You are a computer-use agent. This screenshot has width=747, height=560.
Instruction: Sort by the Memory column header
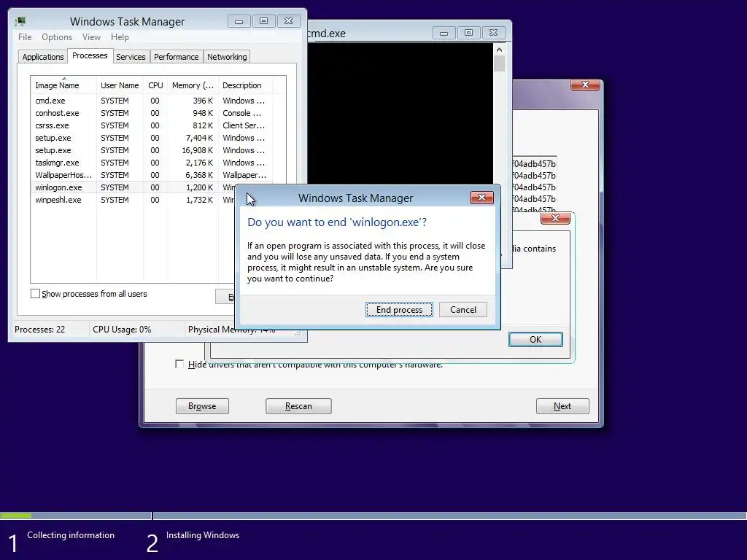193,85
